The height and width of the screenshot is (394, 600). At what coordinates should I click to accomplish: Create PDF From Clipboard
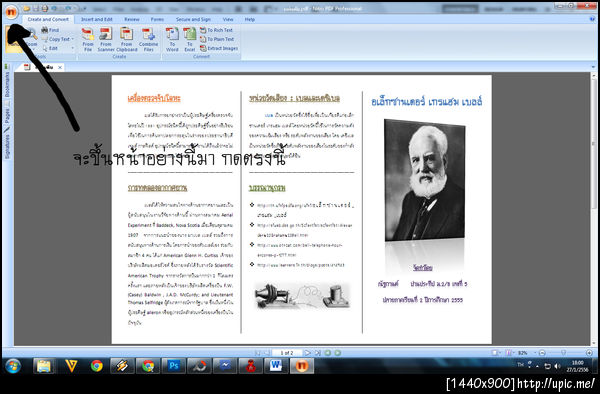pos(127,39)
